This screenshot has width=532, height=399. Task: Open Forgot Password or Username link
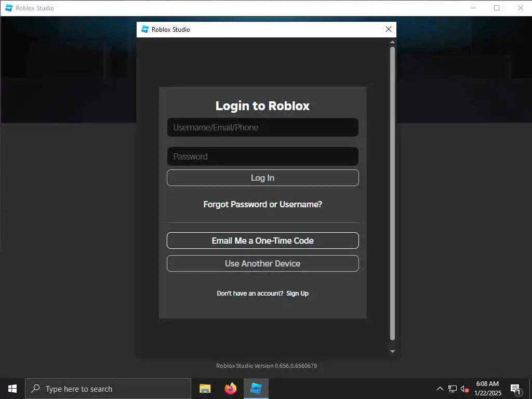262,204
